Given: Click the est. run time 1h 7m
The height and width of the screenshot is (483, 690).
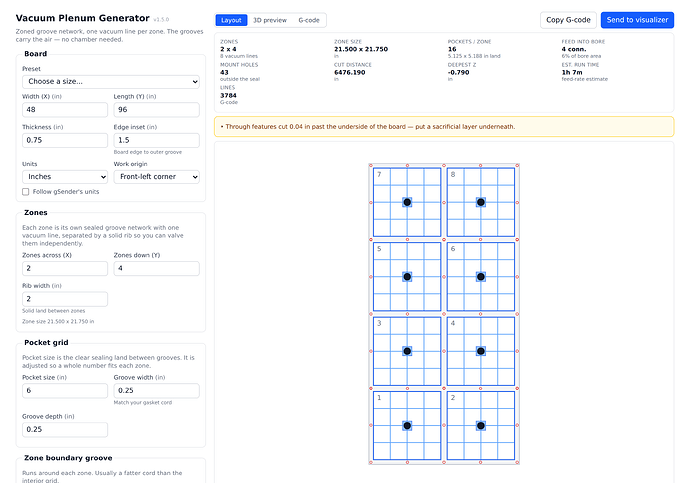Looking at the screenshot, I should [572, 73].
